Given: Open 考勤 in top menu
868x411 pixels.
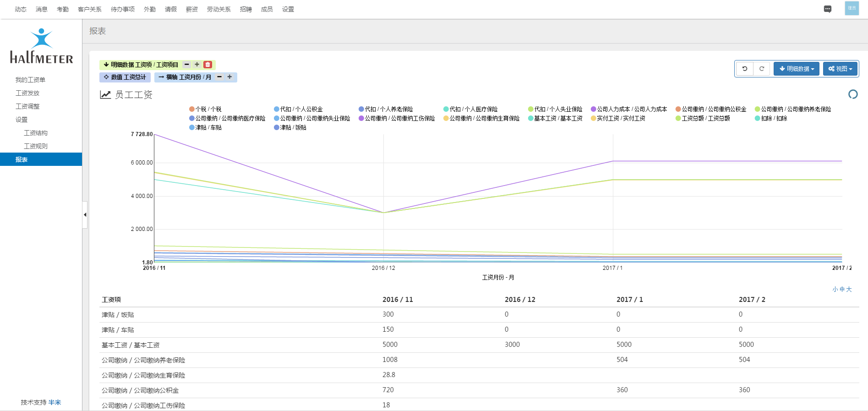Looking at the screenshot, I should pyautogui.click(x=63, y=9).
